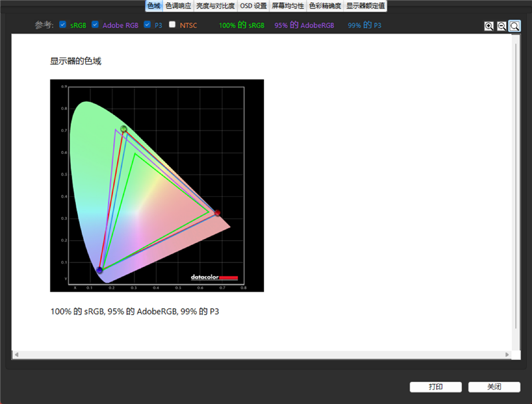Click the horizontal scrollbar left arrow
Viewport: 532px width, 404px height.
click(x=16, y=355)
